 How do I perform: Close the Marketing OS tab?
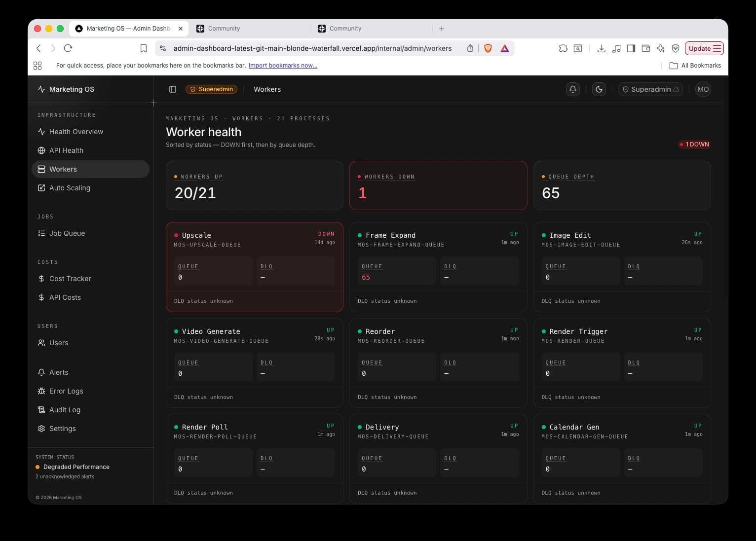tap(181, 29)
